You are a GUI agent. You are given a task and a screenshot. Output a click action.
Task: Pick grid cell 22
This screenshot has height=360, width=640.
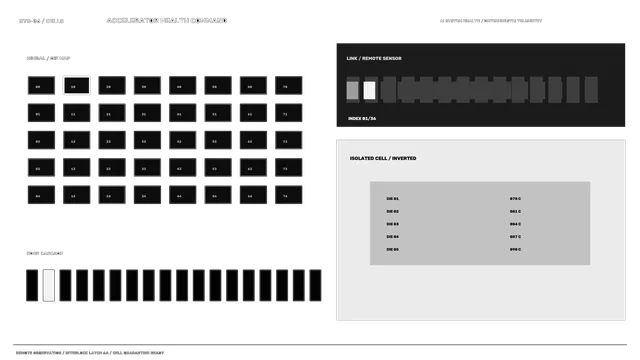tap(112, 140)
